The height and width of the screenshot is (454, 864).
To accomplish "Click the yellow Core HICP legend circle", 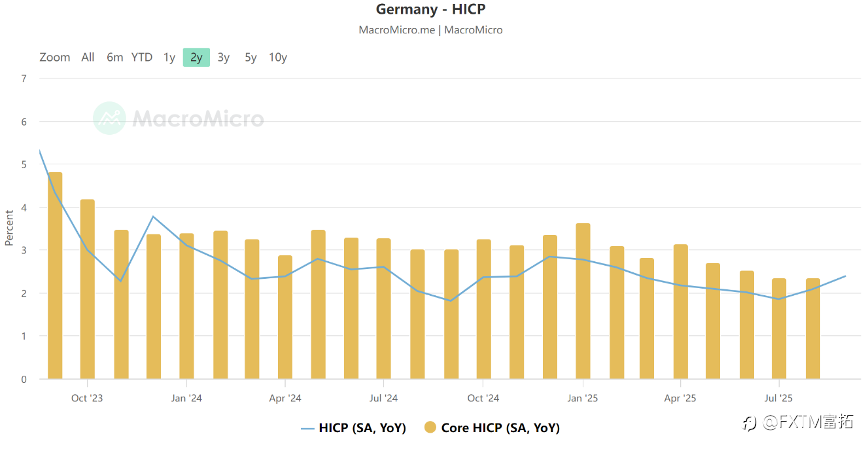I will tap(430, 428).
